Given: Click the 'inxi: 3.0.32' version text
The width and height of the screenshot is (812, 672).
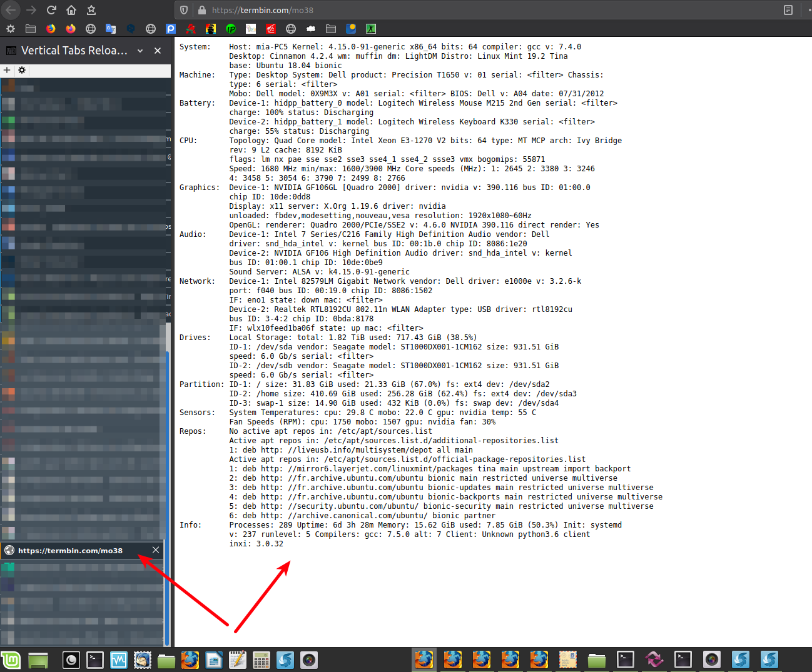Looking at the screenshot, I should click(x=256, y=544).
